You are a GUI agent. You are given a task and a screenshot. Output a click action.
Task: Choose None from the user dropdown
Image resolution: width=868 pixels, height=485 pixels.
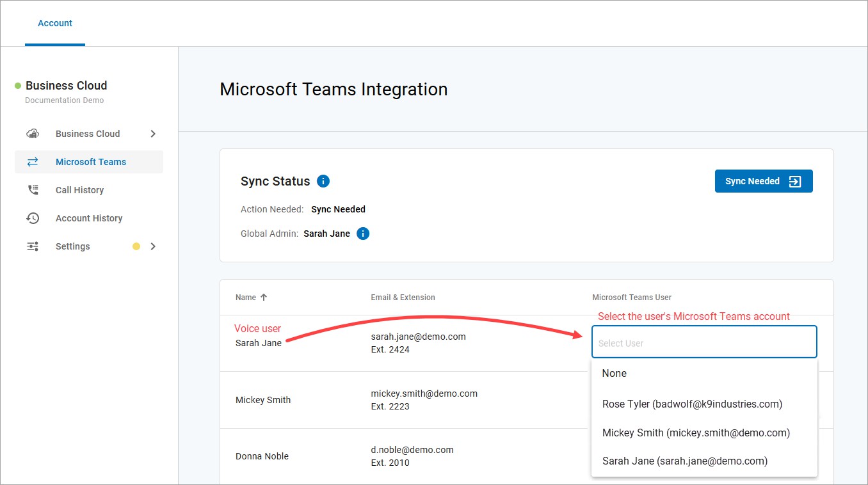pyautogui.click(x=704, y=374)
